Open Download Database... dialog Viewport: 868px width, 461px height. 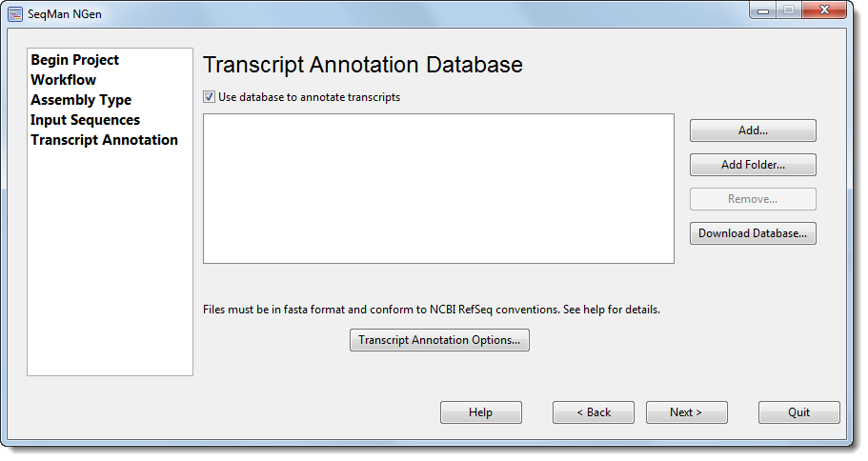pyautogui.click(x=753, y=233)
